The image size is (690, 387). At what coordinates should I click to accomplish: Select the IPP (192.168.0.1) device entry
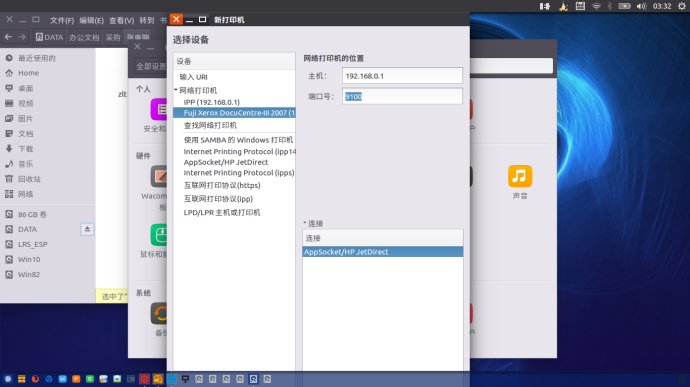[x=212, y=102]
